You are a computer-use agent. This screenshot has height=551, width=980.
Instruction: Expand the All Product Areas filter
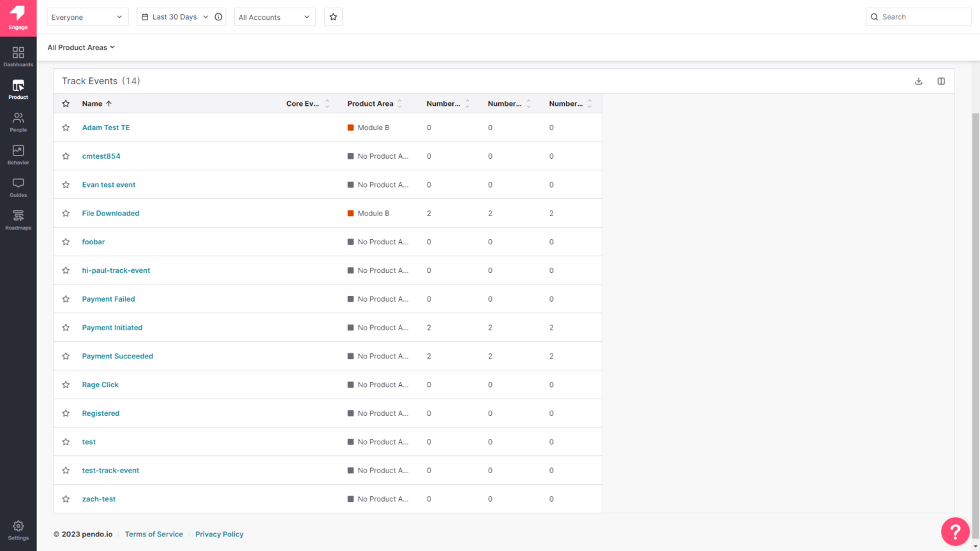coord(81,47)
